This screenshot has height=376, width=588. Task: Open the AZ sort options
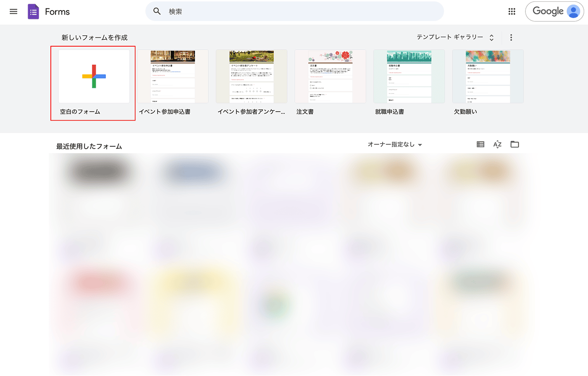(x=497, y=145)
